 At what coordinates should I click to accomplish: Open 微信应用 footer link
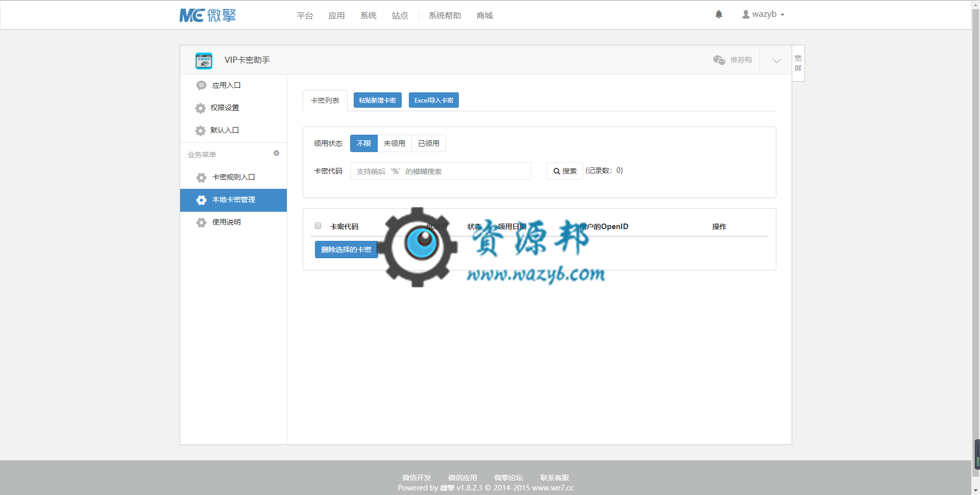pyautogui.click(x=462, y=478)
